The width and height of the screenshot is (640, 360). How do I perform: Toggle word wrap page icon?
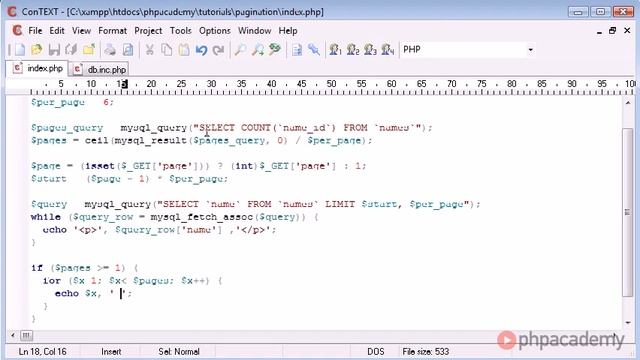[x=297, y=50]
